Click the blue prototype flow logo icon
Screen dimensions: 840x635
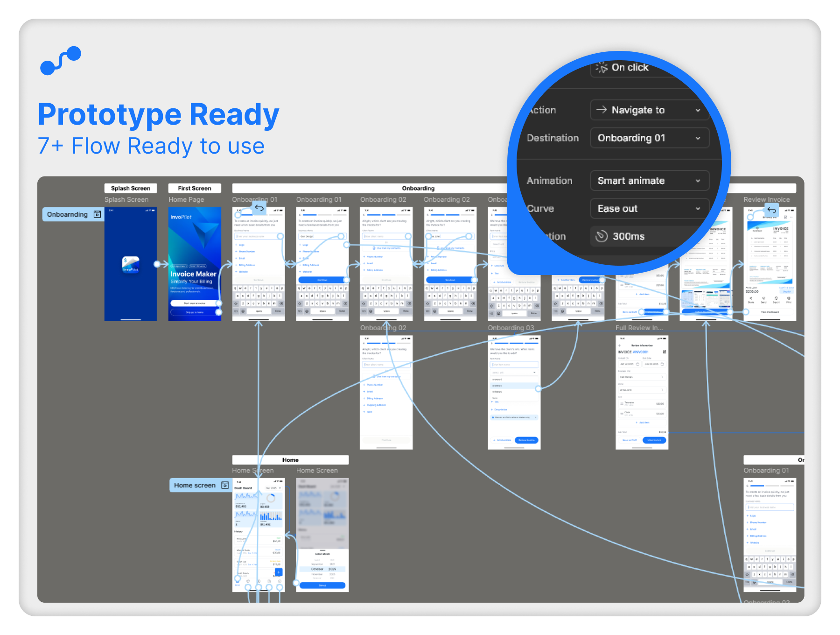point(61,61)
